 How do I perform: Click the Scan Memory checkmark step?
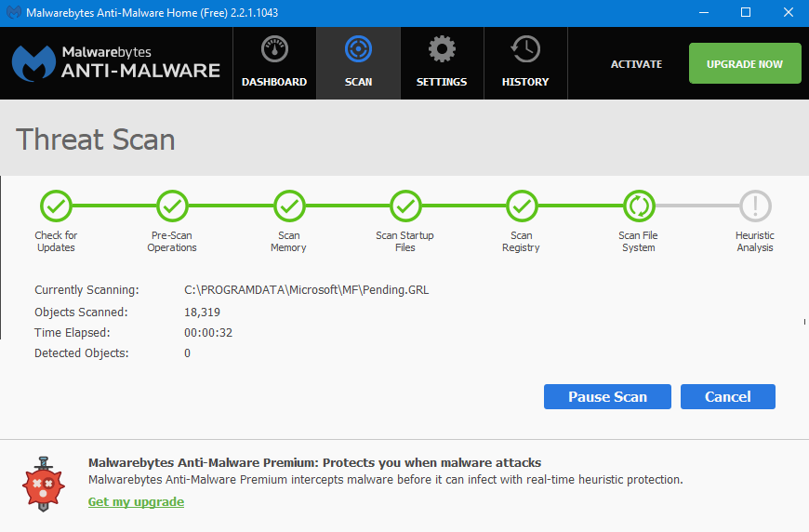point(289,206)
